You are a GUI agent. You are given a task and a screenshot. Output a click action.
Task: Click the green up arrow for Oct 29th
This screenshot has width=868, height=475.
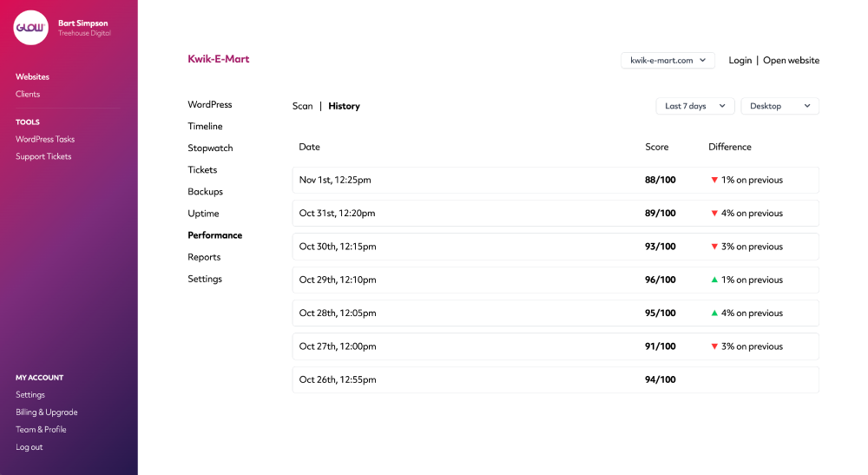click(x=714, y=280)
